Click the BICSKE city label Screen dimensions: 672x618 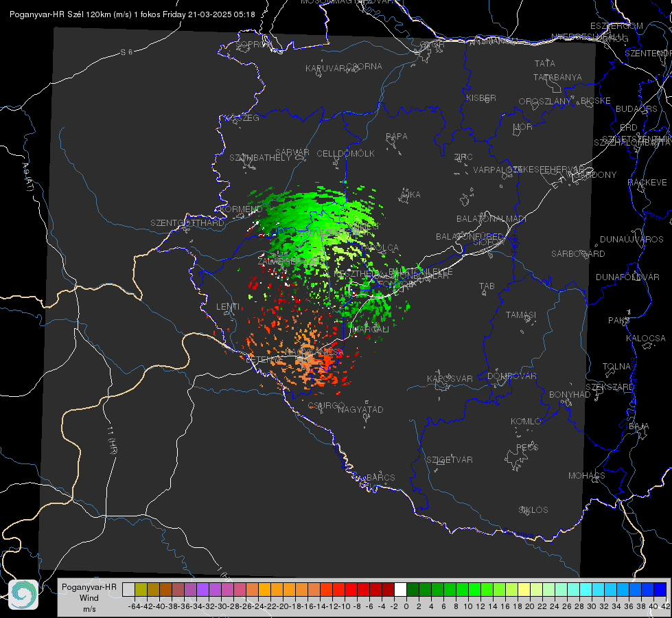(596, 100)
